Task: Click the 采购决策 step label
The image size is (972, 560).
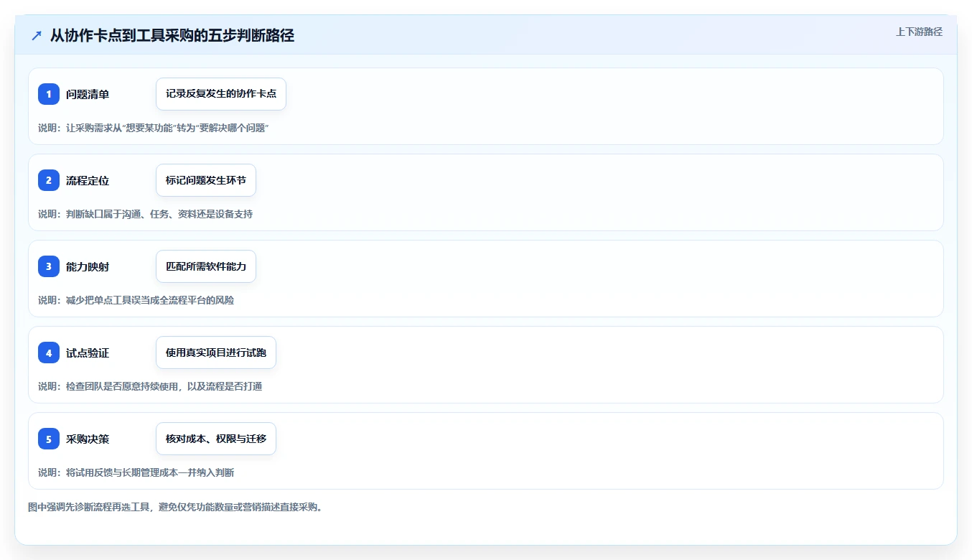Action: tap(88, 439)
